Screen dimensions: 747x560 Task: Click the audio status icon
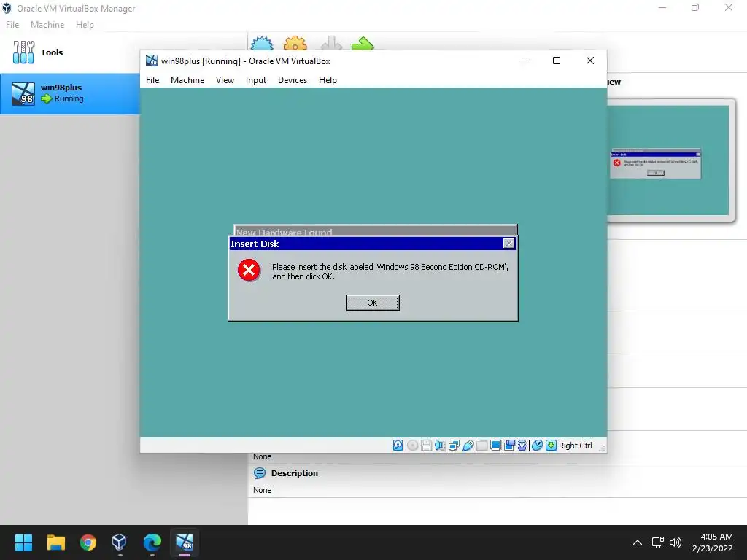coord(440,446)
